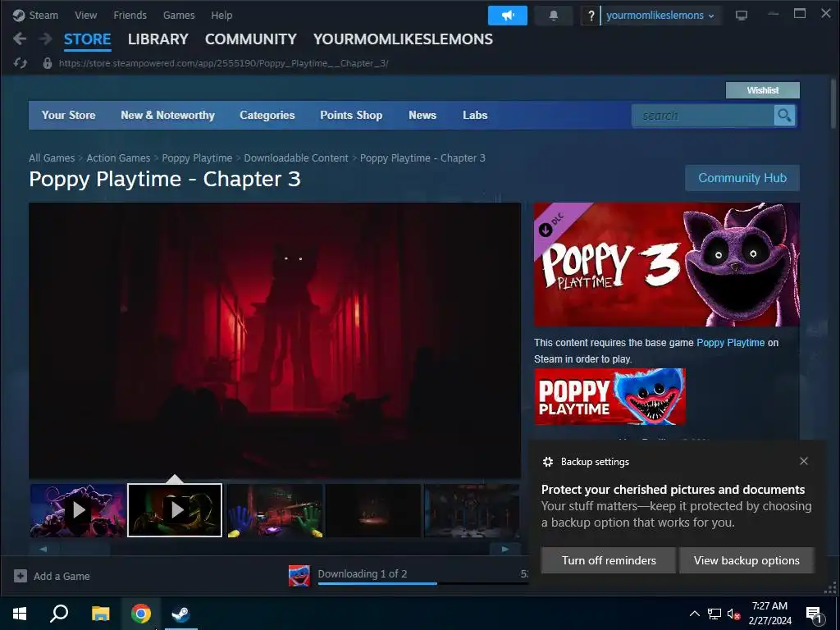Click the muted volume tray icon
The height and width of the screenshot is (630, 840).
pyautogui.click(x=733, y=614)
